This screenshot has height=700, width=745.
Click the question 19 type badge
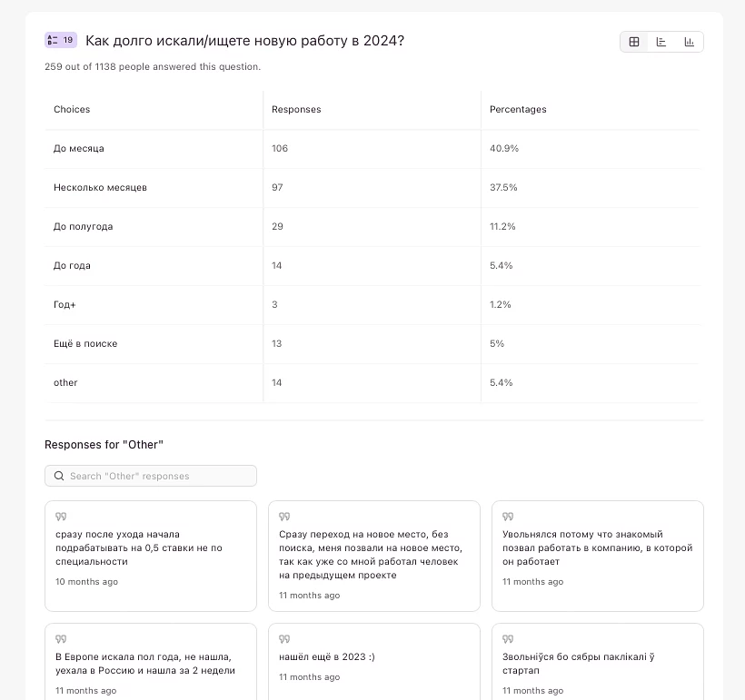click(61, 40)
